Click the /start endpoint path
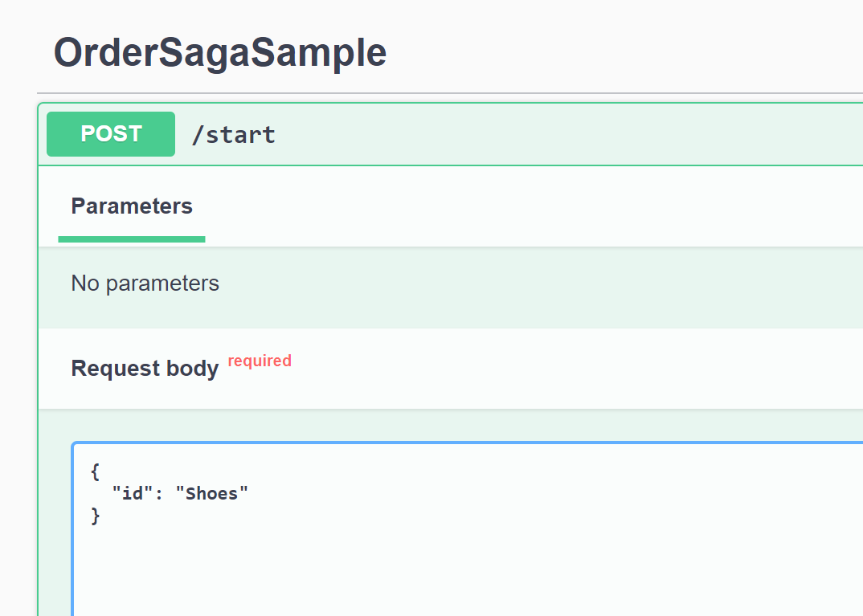Viewport: 863px width, 616px height. click(233, 134)
